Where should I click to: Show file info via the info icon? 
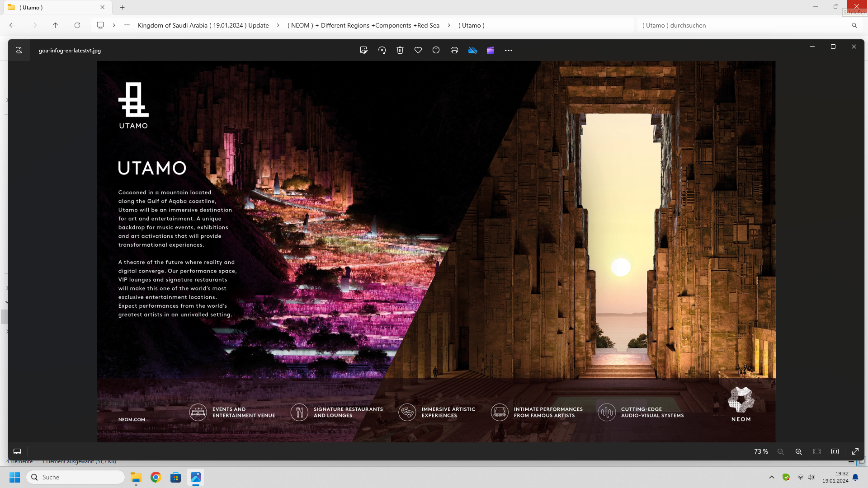(x=436, y=50)
